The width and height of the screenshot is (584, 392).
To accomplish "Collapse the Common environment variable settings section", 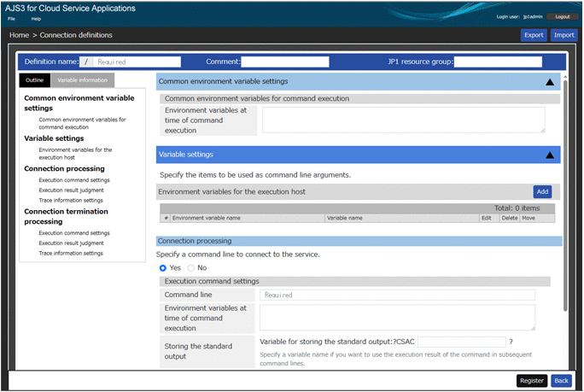I will coord(549,82).
